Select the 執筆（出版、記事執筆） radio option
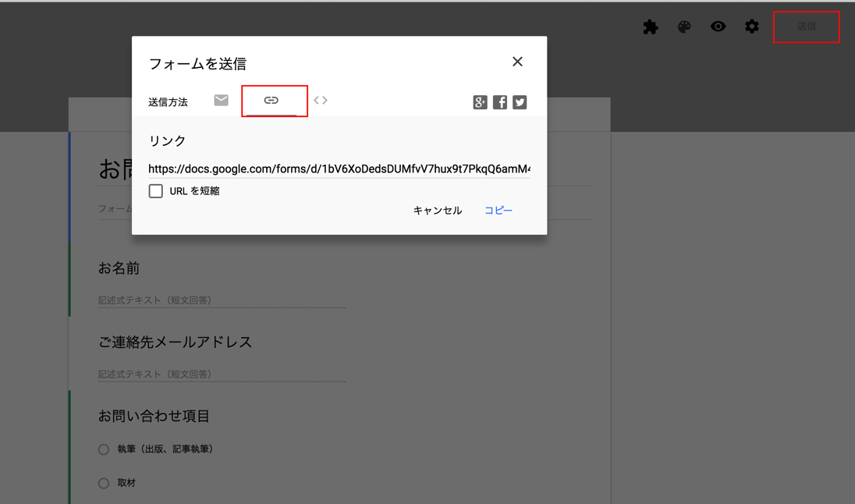The height and width of the screenshot is (504, 855). [x=104, y=449]
